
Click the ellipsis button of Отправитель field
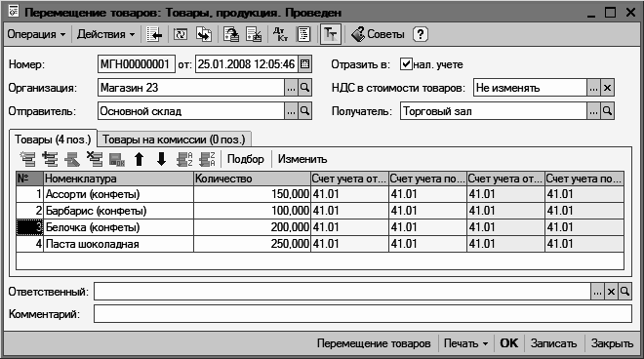291,111
